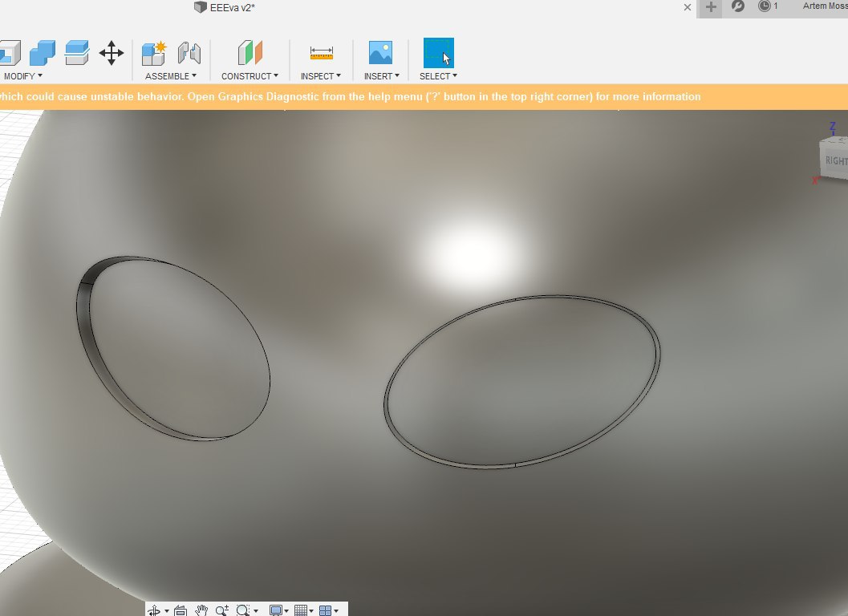This screenshot has height=616, width=848.
Task: Click the New Component icon
Action: click(153, 53)
